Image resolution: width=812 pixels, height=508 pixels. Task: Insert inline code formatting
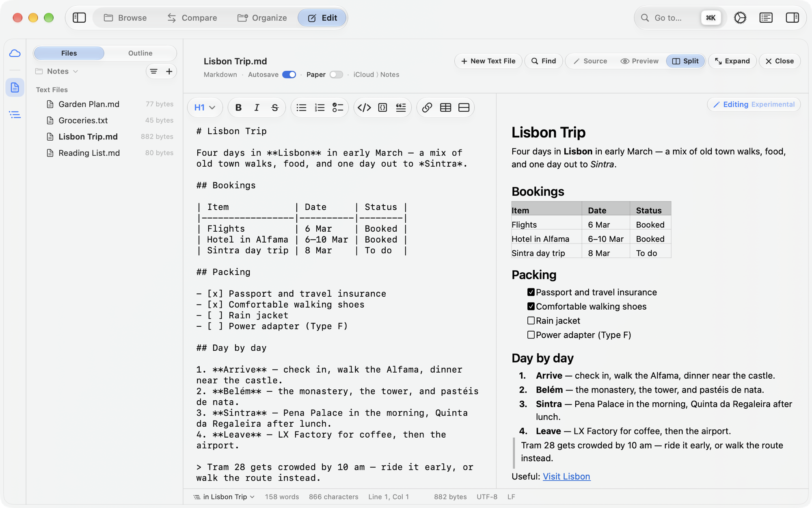pos(364,108)
